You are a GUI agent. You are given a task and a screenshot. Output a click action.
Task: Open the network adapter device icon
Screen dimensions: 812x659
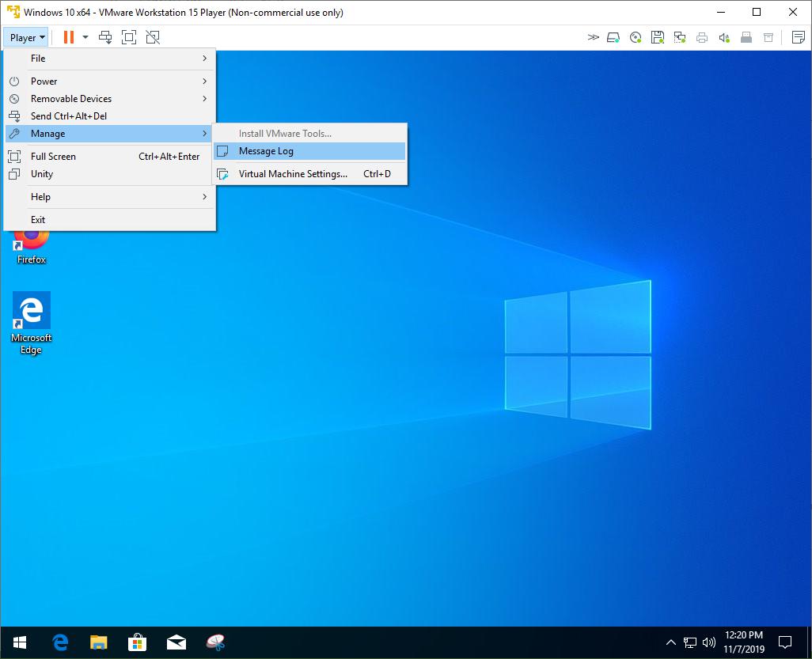(x=679, y=37)
